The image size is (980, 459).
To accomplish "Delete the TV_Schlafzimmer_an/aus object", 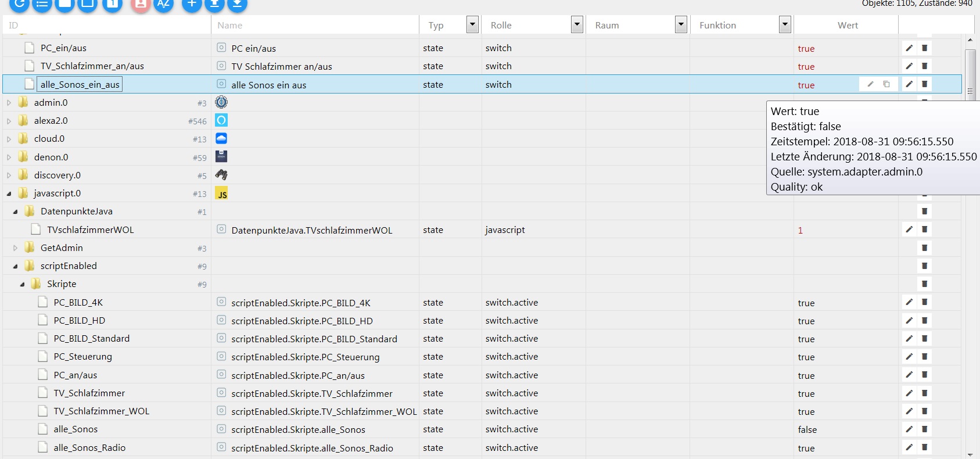I will click(924, 66).
